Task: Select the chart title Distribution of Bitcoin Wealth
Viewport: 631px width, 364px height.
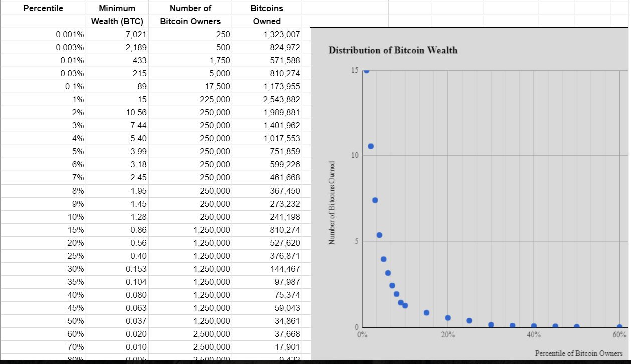Action: 392,50
